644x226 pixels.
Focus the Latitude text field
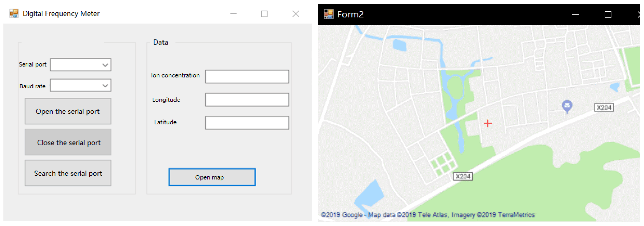[x=247, y=123]
